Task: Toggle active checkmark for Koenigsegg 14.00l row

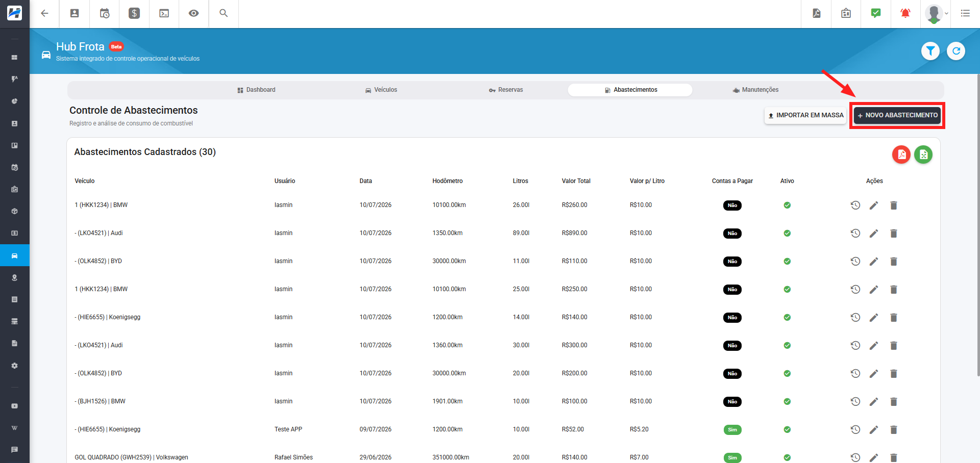Action: click(x=787, y=317)
